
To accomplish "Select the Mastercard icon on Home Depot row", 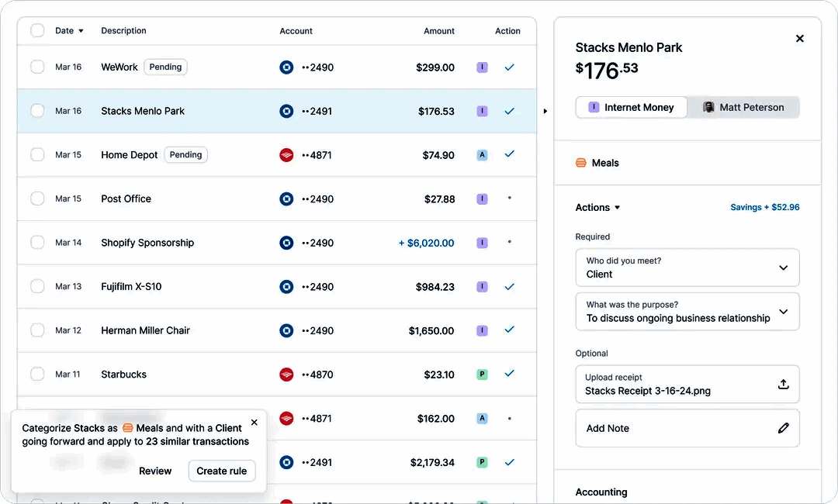I will pos(286,154).
